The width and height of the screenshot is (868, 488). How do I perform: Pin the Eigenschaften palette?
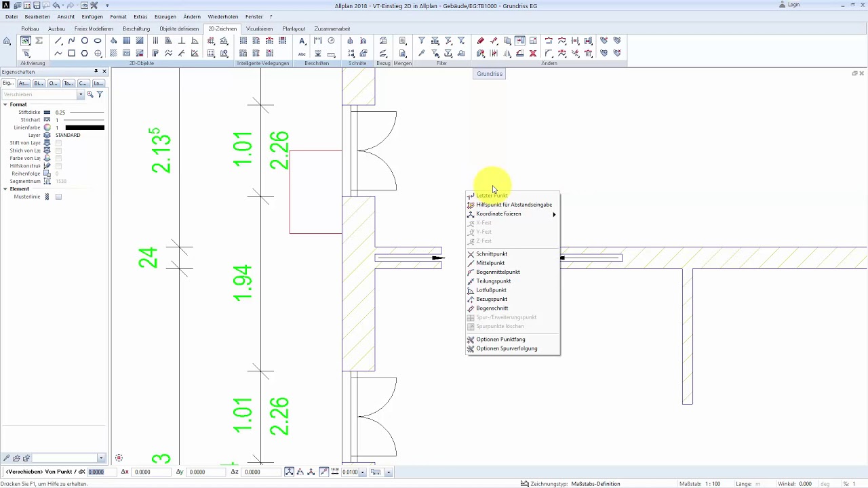[x=96, y=71]
